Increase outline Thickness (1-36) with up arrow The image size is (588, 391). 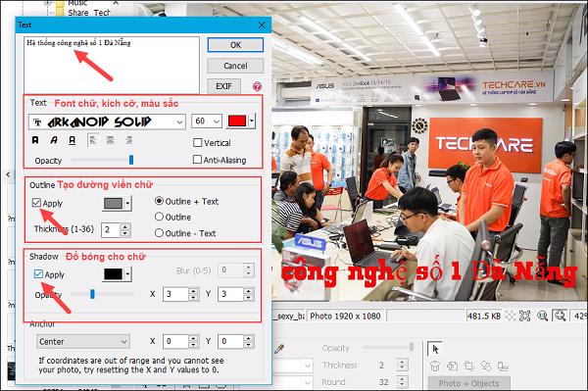(x=125, y=226)
